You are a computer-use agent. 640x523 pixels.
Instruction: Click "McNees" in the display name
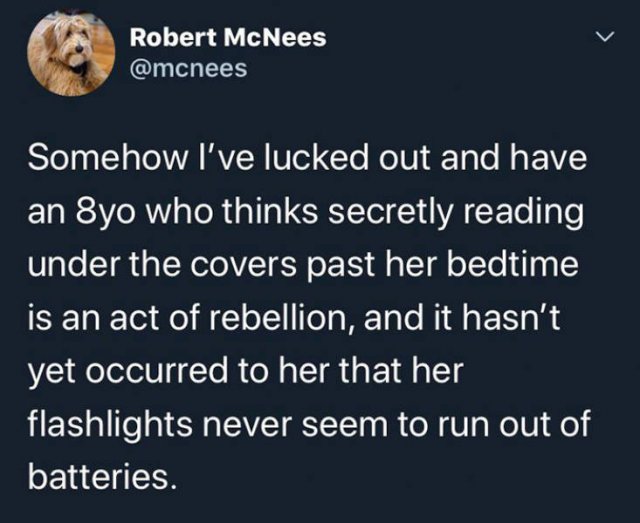click(274, 38)
